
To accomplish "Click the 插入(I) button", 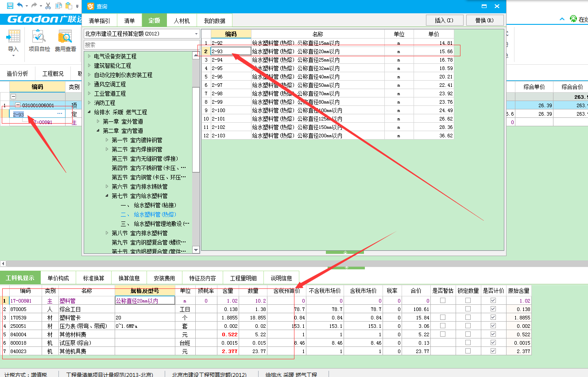I will (x=445, y=20).
